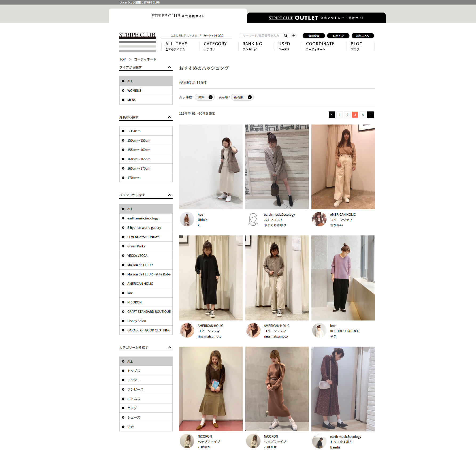476x453 pixels.
Task: Filter brand by E hyphen world gallery
Action: [146, 227]
